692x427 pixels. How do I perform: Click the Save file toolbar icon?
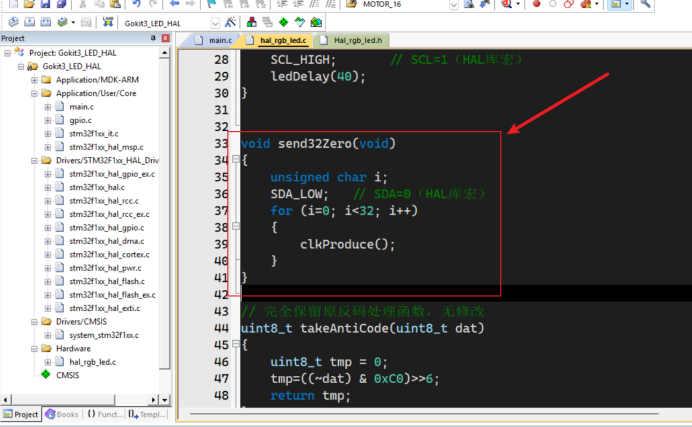click(x=45, y=4)
